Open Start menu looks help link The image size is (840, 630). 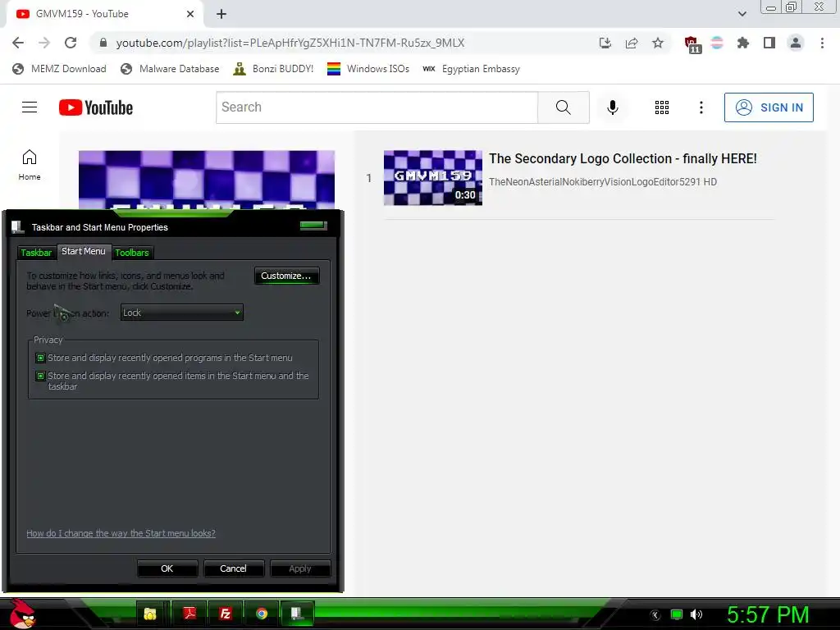[x=121, y=533]
